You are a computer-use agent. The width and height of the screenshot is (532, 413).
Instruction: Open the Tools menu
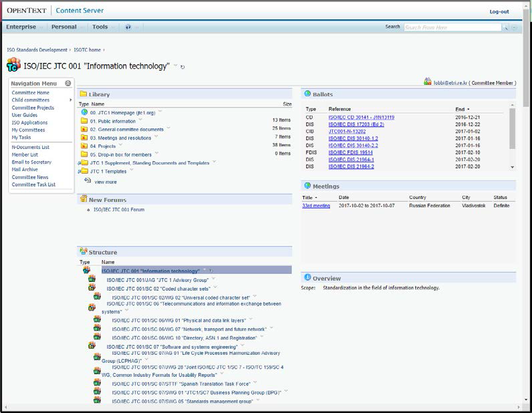point(100,27)
